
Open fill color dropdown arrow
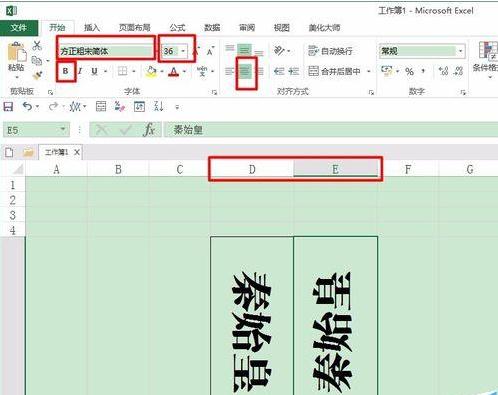pos(162,71)
